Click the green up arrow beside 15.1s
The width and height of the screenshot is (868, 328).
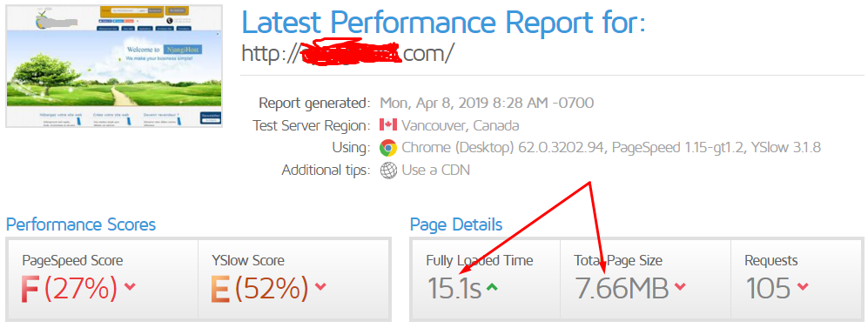pyautogui.click(x=492, y=286)
